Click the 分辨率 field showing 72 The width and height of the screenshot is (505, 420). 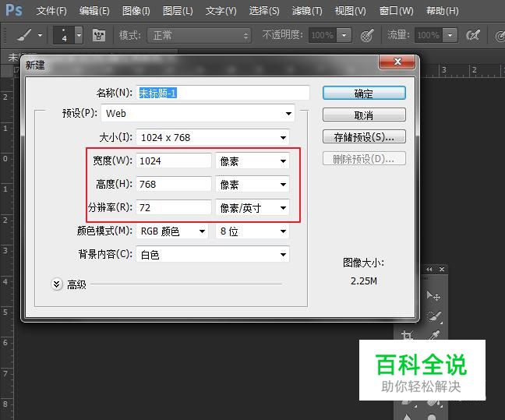tap(174, 207)
